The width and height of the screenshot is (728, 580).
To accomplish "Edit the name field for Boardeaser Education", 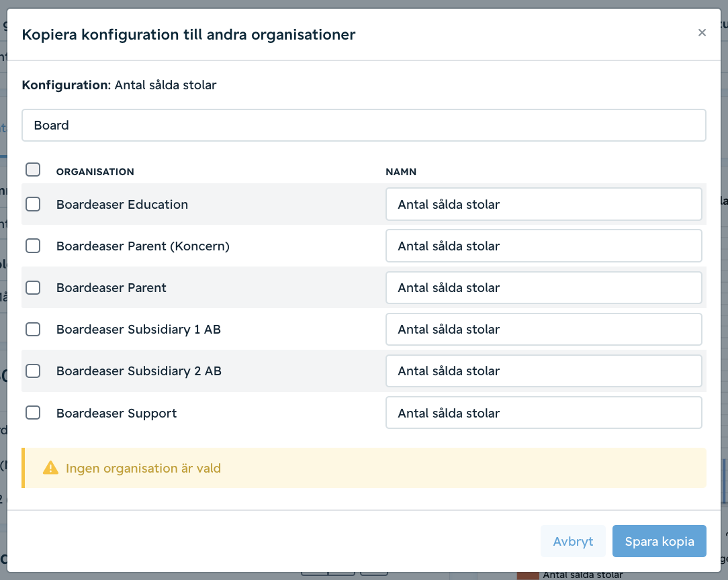I will click(544, 204).
